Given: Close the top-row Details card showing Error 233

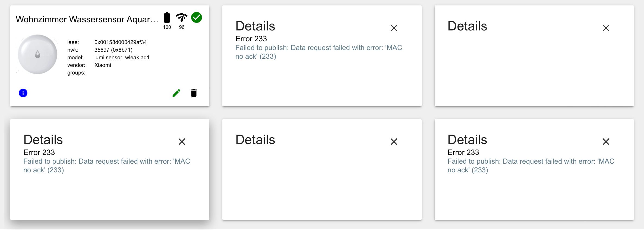Looking at the screenshot, I should coord(394,28).
